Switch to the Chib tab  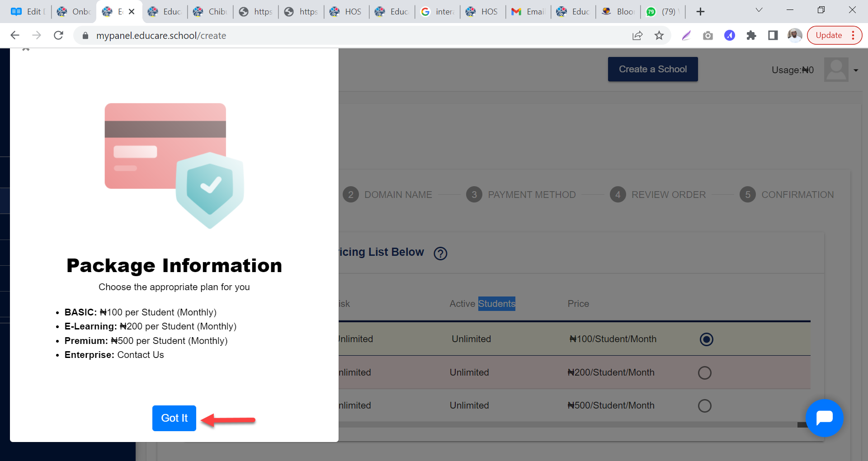tap(210, 12)
